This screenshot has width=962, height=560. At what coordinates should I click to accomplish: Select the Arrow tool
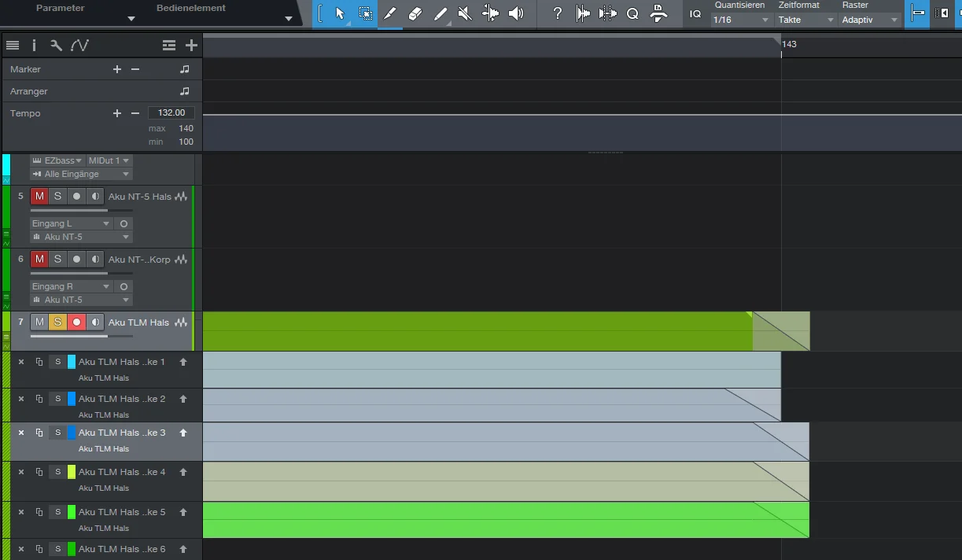(340, 13)
